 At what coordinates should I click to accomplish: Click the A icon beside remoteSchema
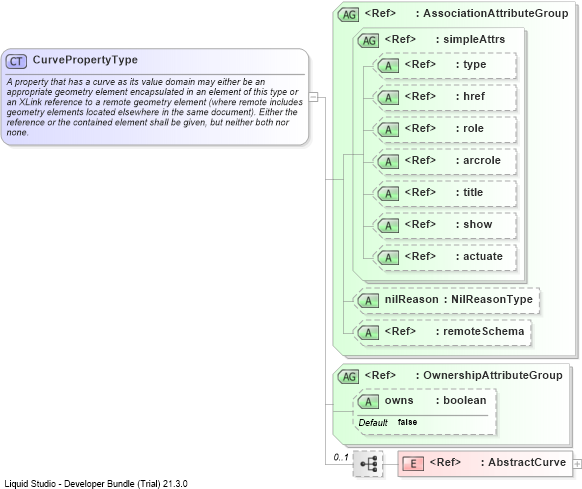[x=368, y=332]
